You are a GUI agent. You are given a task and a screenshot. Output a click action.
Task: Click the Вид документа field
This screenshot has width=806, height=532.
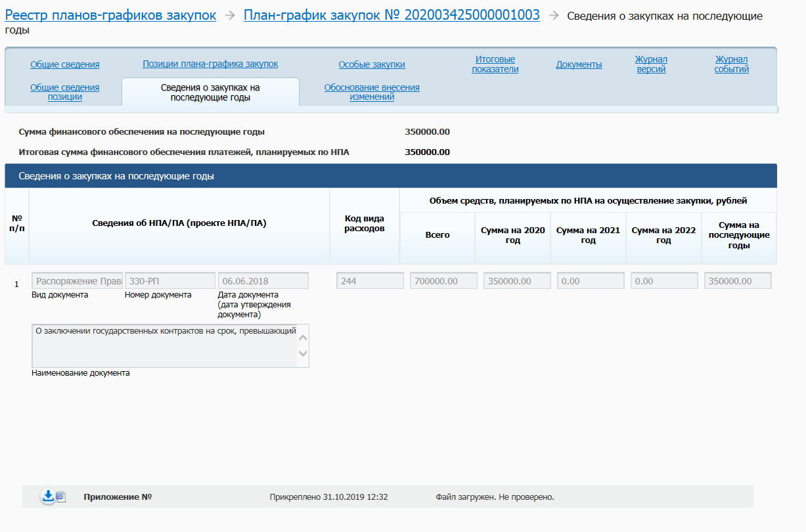tap(77, 281)
